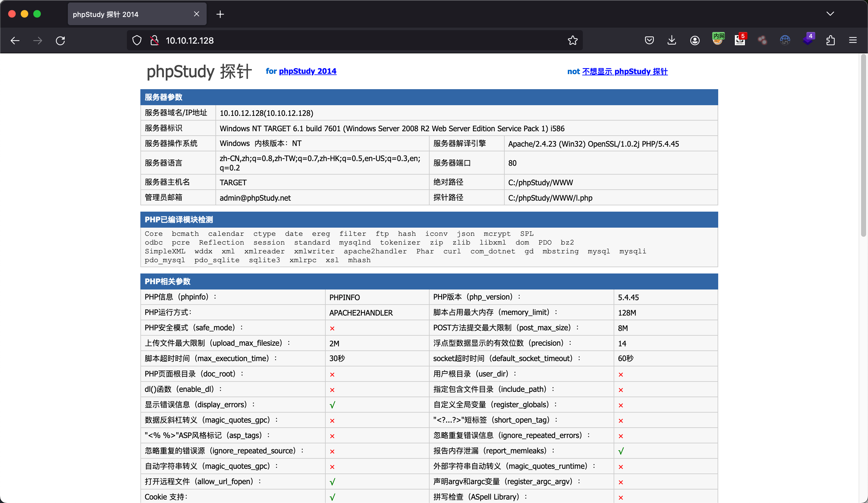
Task: Open the extensions puzzle icon
Action: (830, 41)
